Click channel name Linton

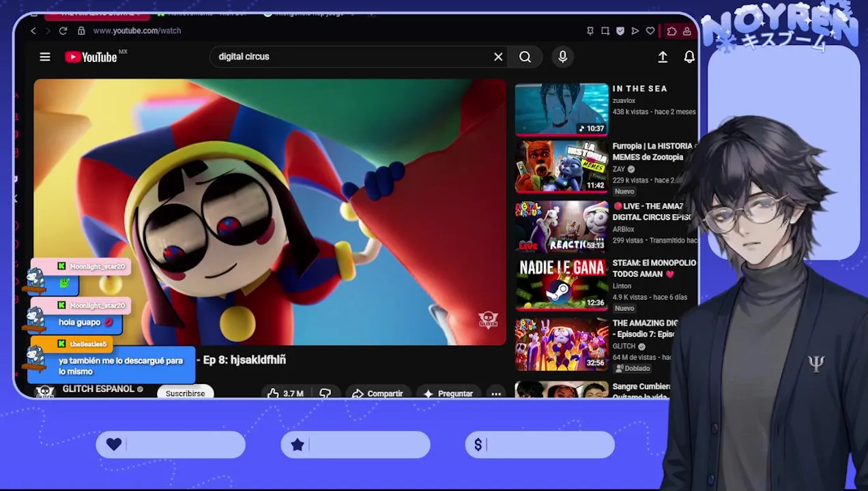click(622, 286)
